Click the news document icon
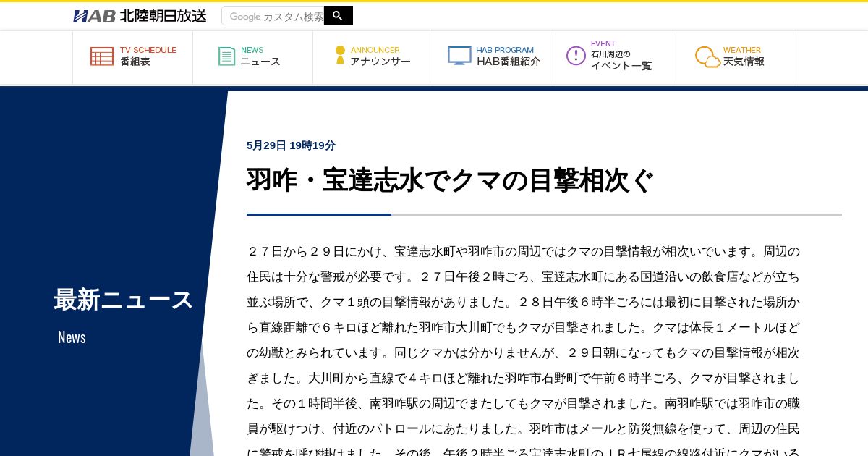 [227, 56]
